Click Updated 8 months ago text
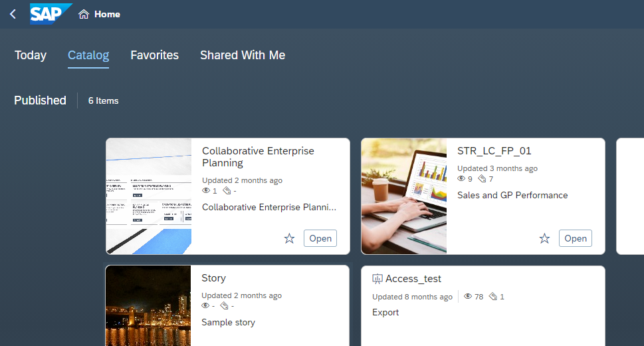644x346 pixels. (x=412, y=297)
